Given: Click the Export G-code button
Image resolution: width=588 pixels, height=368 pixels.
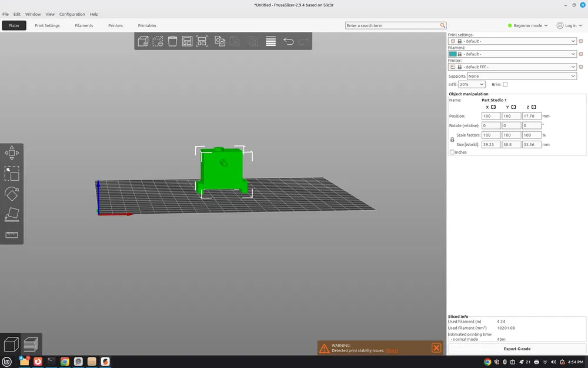Looking at the screenshot, I should pyautogui.click(x=517, y=349).
